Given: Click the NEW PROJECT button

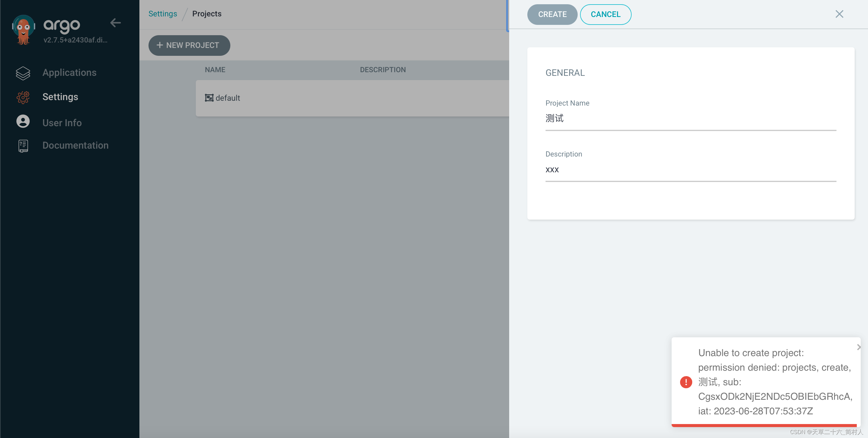Looking at the screenshot, I should 189,45.
